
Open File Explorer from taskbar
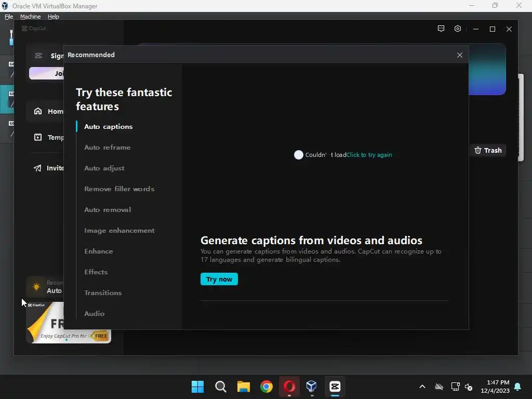point(243,387)
